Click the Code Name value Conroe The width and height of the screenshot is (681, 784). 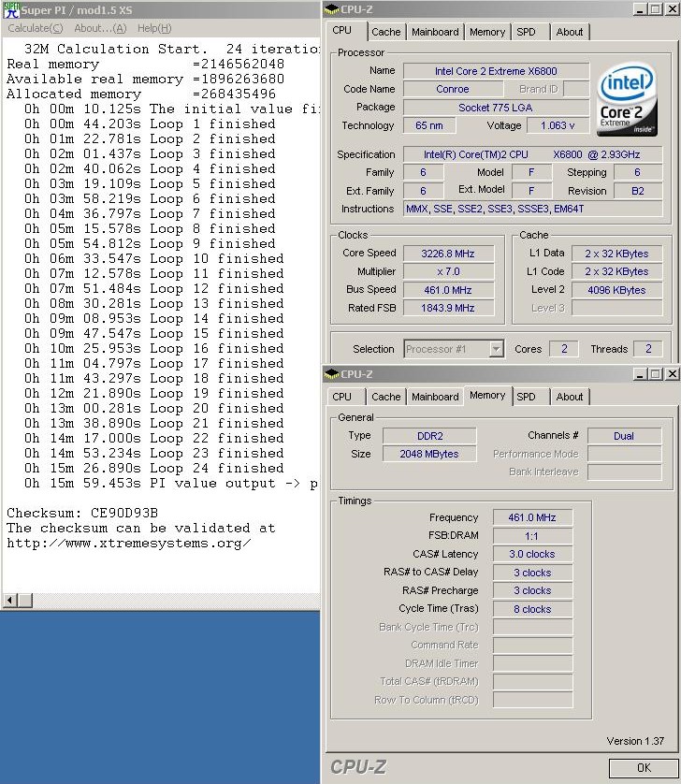point(453,89)
